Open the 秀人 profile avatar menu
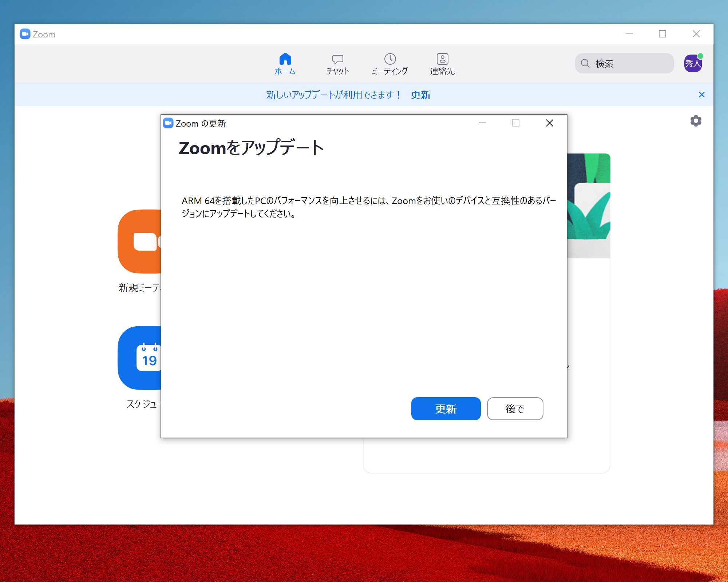The image size is (728, 582). 693,63
